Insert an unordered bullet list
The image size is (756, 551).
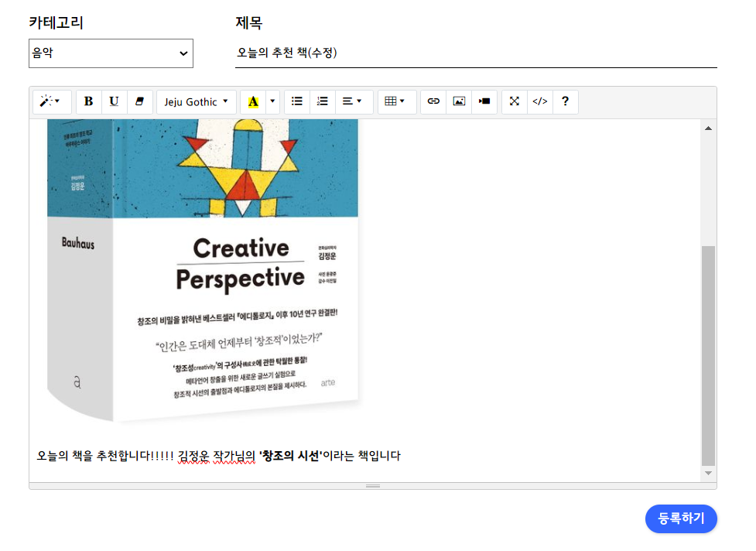tap(297, 101)
